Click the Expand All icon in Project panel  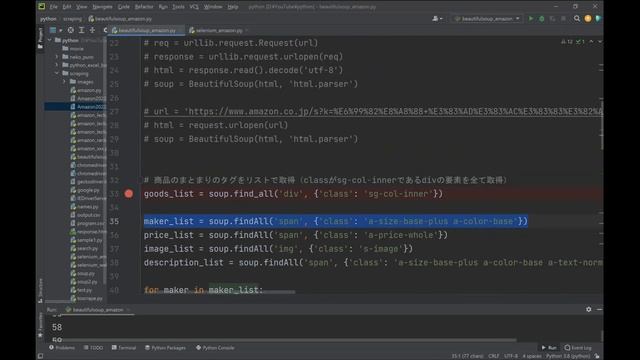(x=81, y=30)
